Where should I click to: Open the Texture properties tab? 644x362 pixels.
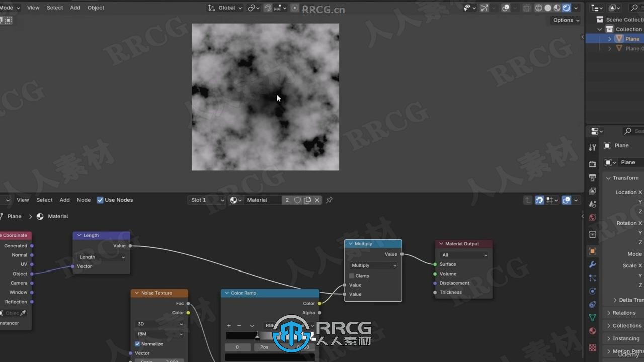[592, 347]
